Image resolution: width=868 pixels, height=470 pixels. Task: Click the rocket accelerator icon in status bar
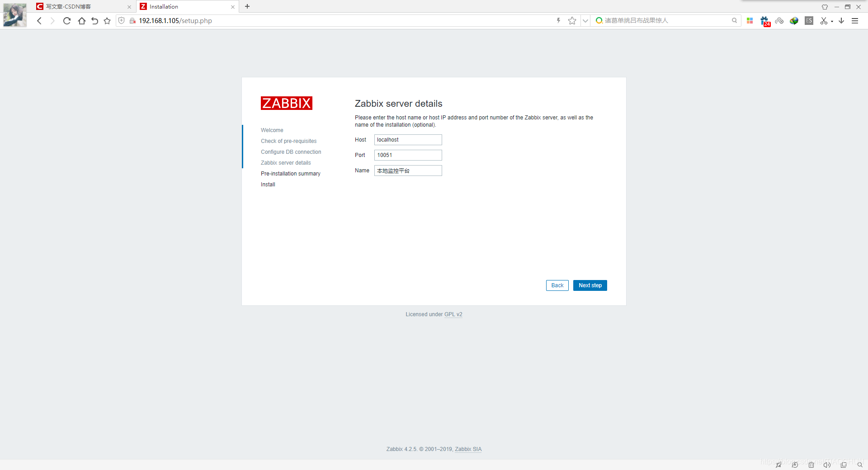pyautogui.click(x=778, y=465)
